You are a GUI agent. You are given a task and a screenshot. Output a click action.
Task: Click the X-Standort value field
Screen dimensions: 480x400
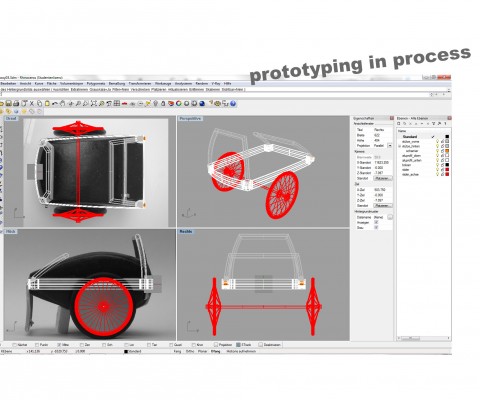383,162
